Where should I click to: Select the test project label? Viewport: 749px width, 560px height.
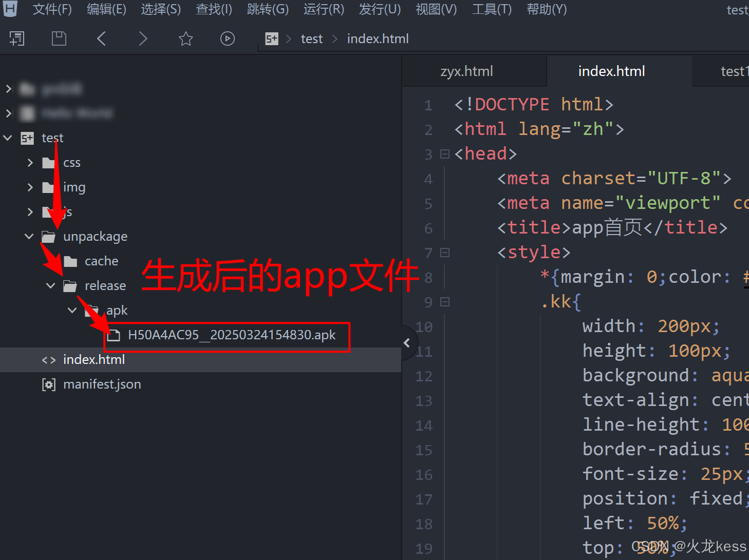[52, 138]
